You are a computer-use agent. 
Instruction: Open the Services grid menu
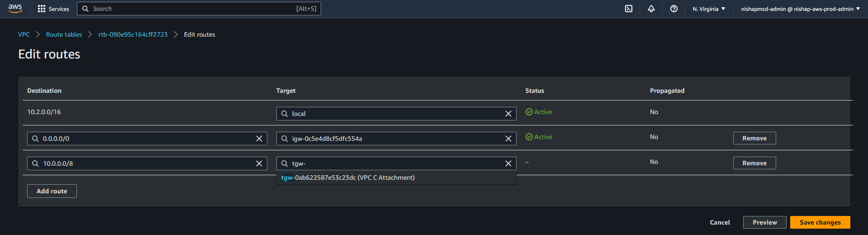point(53,9)
